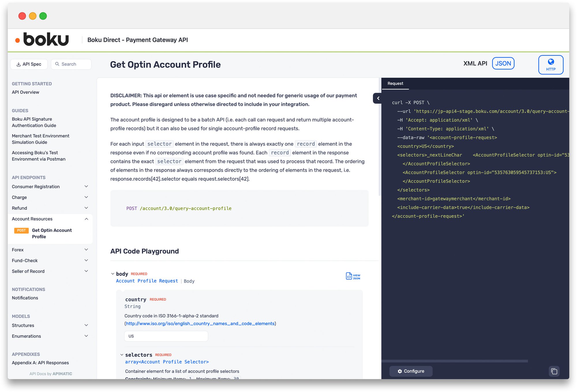Expand the Structures models section
577x392 pixels.
click(50, 325)
